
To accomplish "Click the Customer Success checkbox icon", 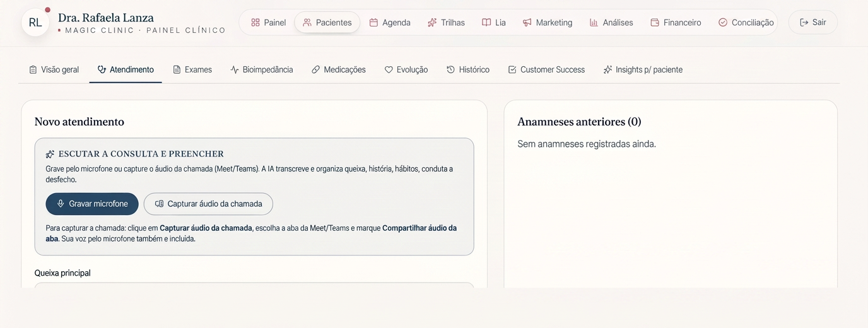I will (512, 70).
